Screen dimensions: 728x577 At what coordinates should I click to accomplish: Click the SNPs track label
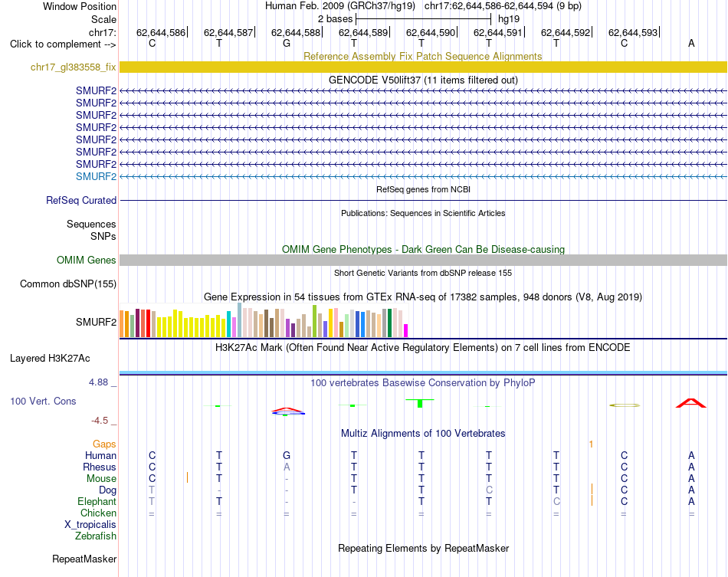coord(103,236)
